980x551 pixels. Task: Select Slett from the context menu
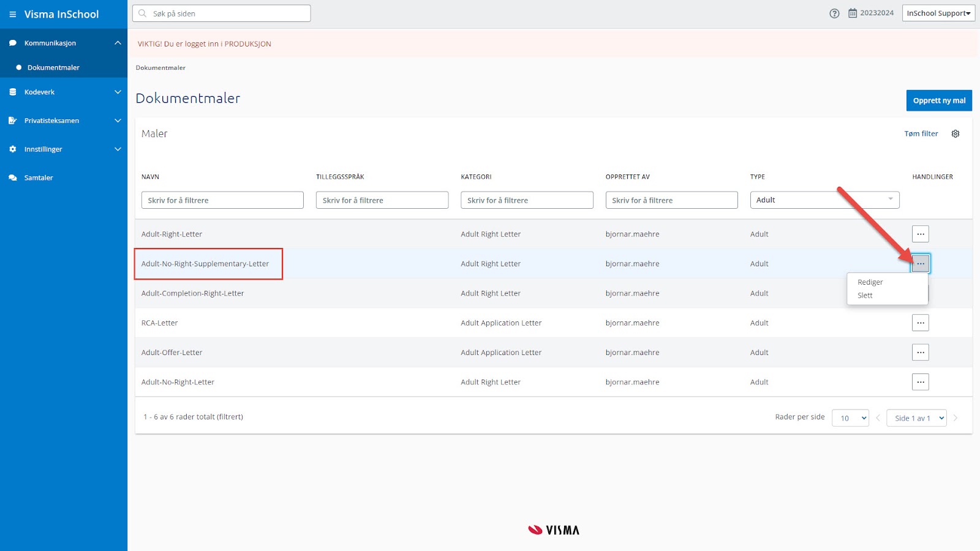[x=865, y=295]
